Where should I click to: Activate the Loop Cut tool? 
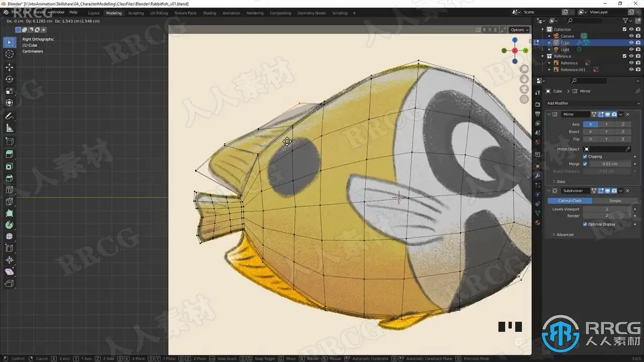tap(10, 190)
